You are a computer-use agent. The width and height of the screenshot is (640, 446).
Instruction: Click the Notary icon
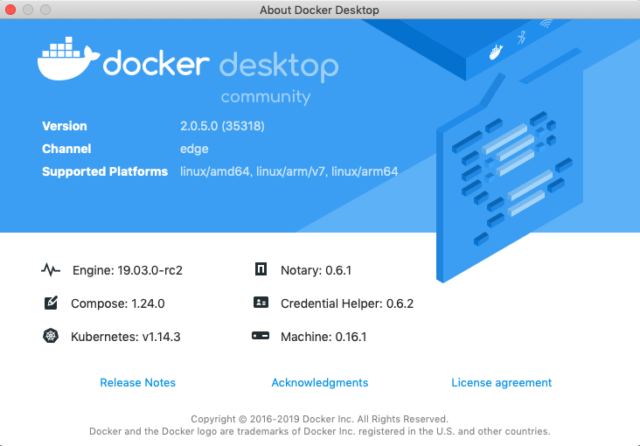[261, 269]
